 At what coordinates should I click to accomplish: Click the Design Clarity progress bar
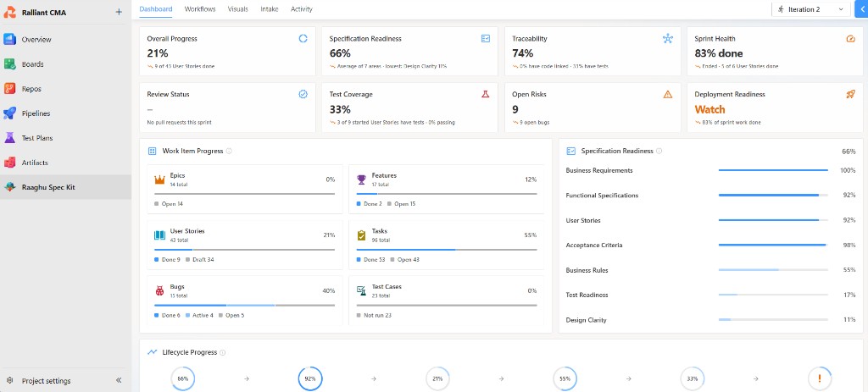point(773,319)
